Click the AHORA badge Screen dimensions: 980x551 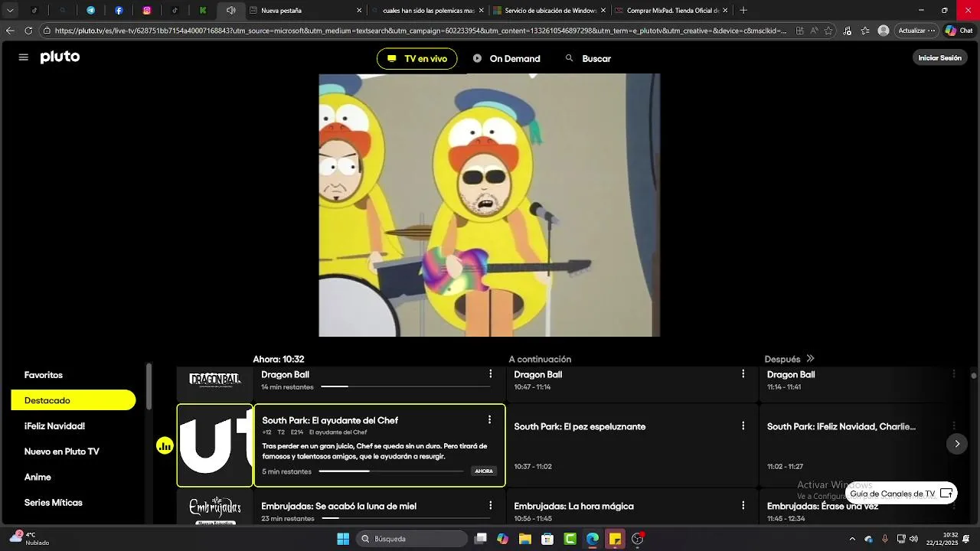coord(484,471)
